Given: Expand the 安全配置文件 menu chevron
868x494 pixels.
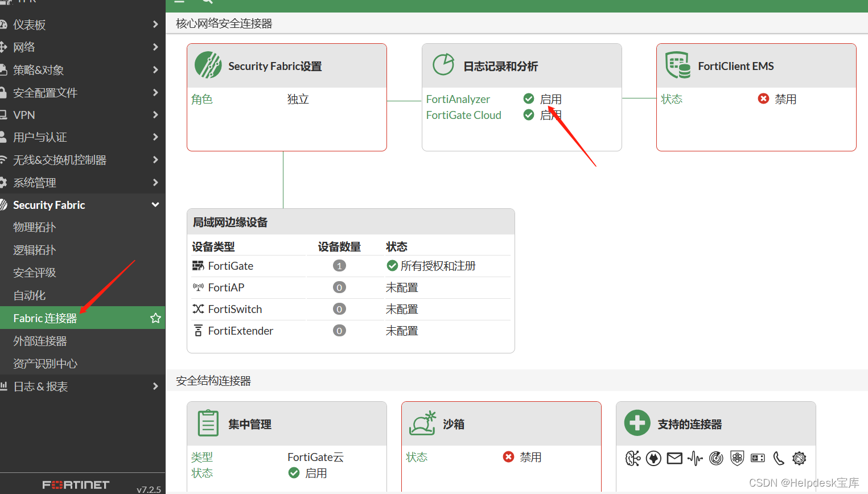Looking at the screenshot, I should (x=155, y=92).
